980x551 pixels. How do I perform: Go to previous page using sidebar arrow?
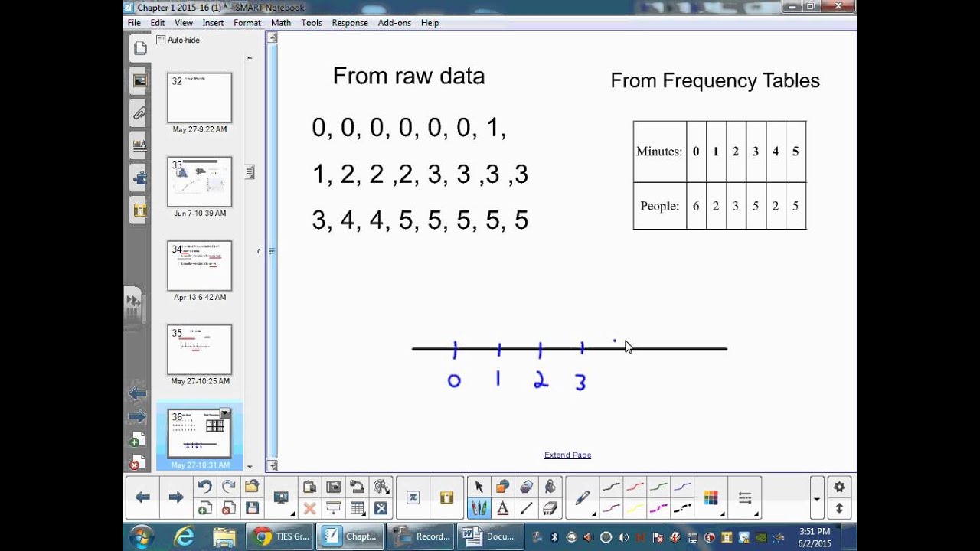[138, 393]
